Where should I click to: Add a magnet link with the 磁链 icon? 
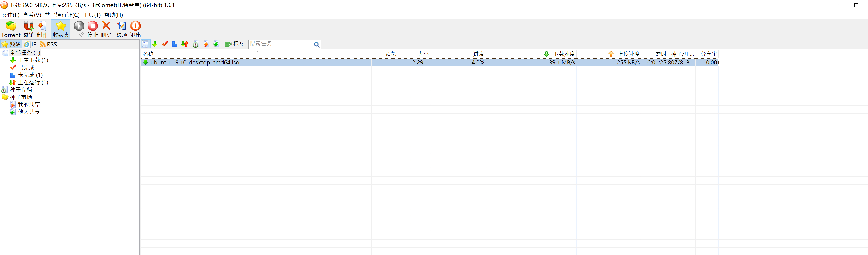(29, 26)
